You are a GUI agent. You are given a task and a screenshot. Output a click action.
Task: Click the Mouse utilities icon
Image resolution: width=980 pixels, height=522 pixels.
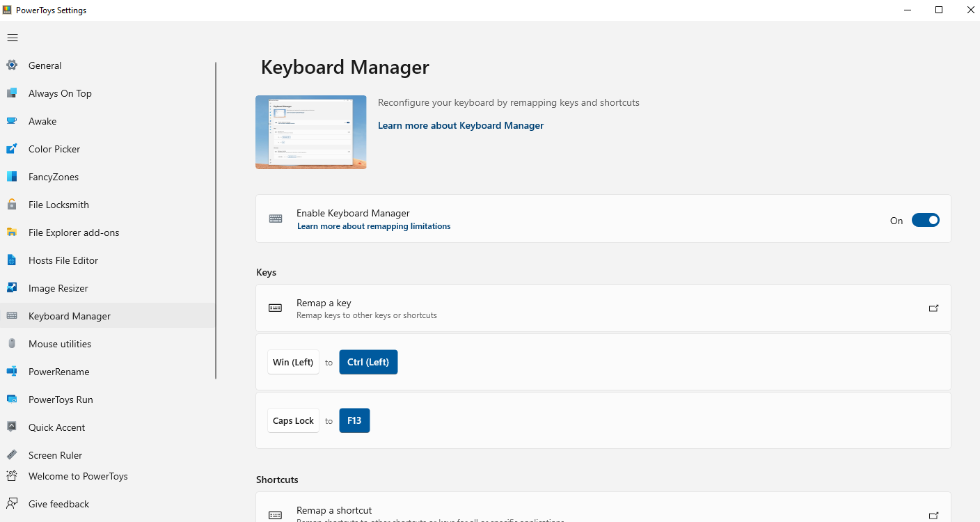(12, 344)
